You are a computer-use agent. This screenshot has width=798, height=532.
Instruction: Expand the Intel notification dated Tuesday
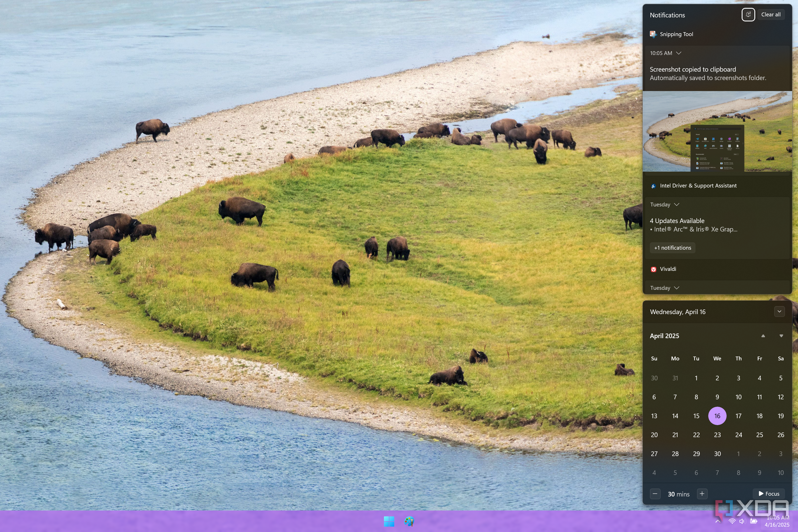tap(677, 205)
